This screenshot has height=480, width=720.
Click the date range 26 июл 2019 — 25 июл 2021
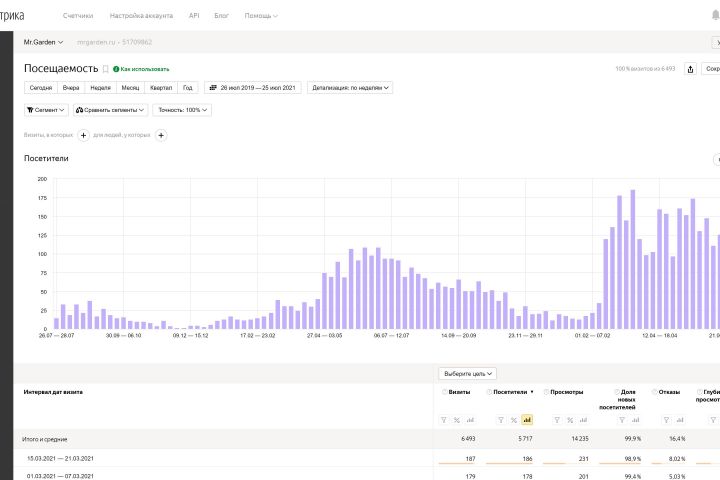[252, 88]
